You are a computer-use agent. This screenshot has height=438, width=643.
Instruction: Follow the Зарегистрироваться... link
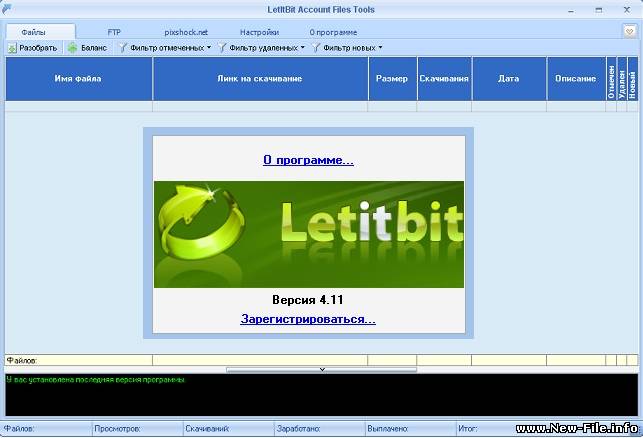[308, 319]
